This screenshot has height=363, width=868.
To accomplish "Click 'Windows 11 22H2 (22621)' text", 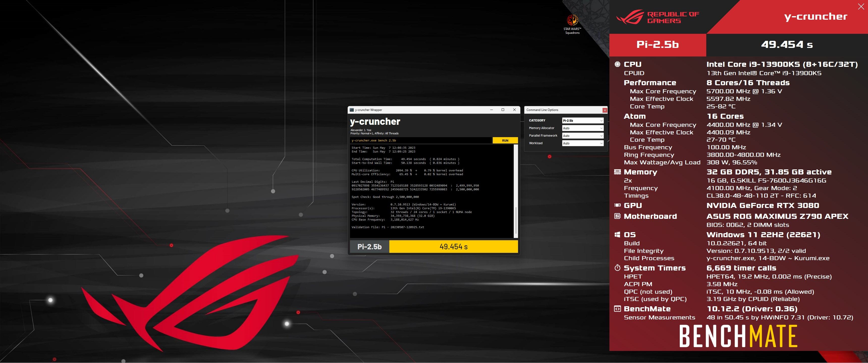I will pos(763,235).
